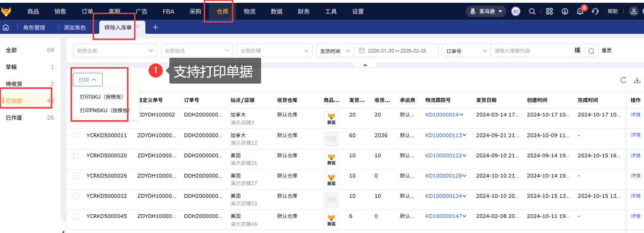Click the customer service headset icon
Screen dimensions: 644x233
click(x=596, y=11)
